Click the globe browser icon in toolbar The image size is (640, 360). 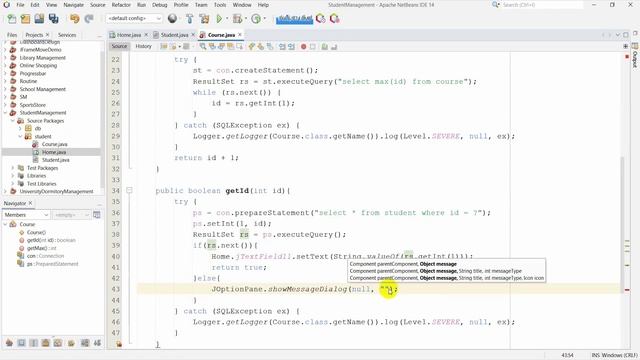[172, 18]
